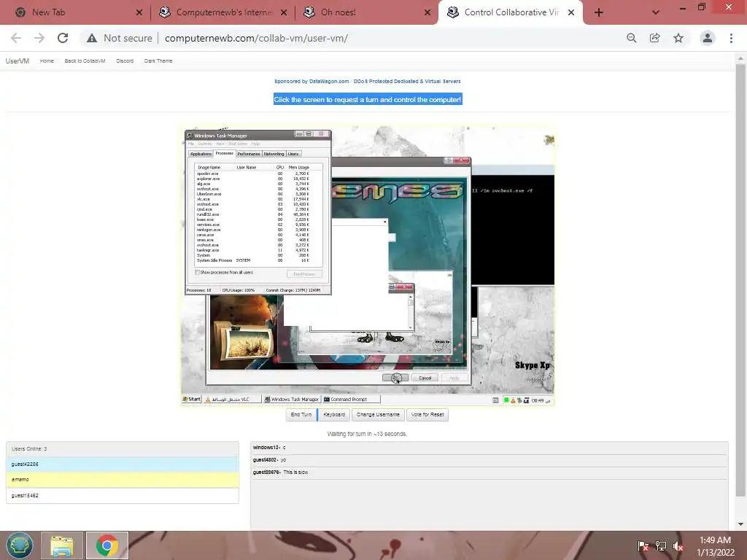Reload the page with the refresh icon
The height and width of the screenshot is (560, 747).
(x=63, y=38)
